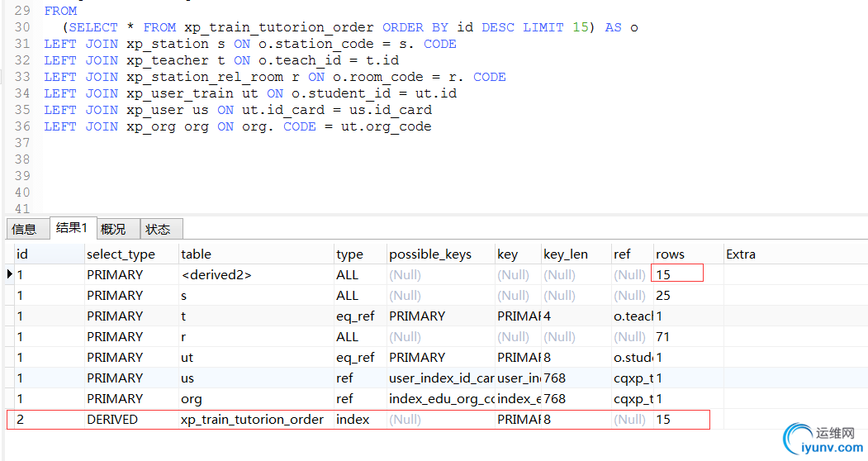Click the select_type column header
The width and height of the screenshot is (868, 461).
click(x=121, y=254)
